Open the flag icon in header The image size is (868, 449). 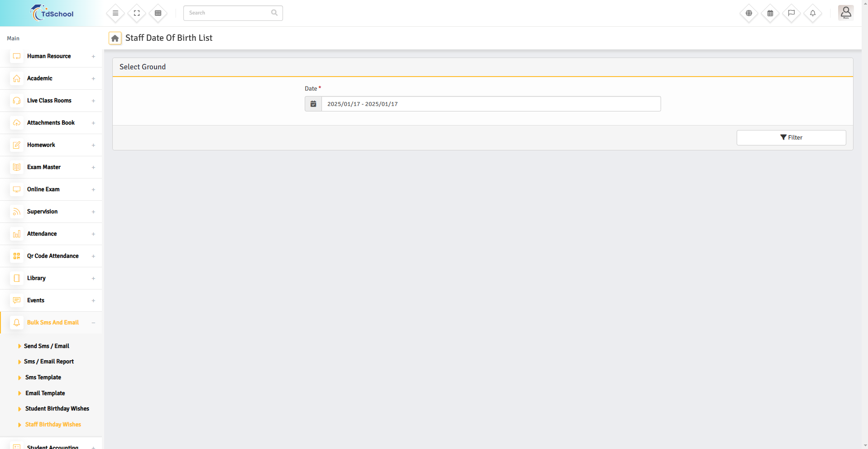(791, 13)
